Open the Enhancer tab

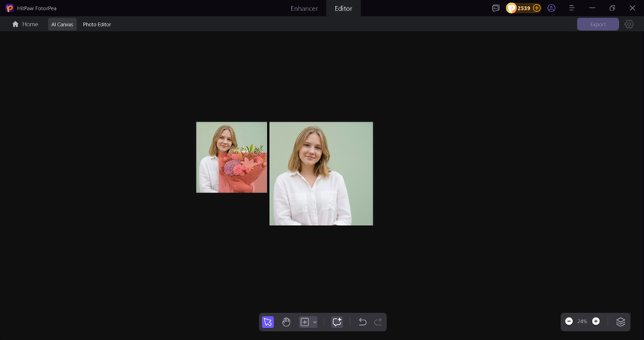304,8
